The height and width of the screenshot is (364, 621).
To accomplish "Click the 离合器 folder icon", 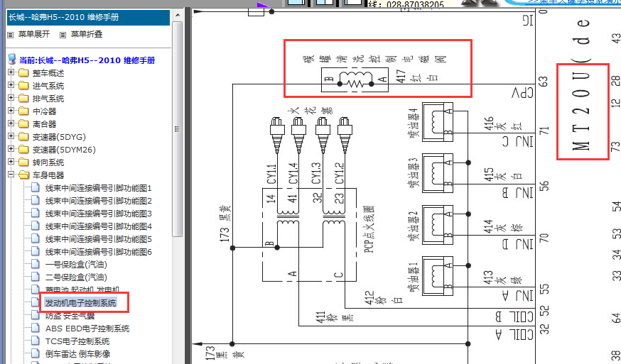I will click(23, 124).
